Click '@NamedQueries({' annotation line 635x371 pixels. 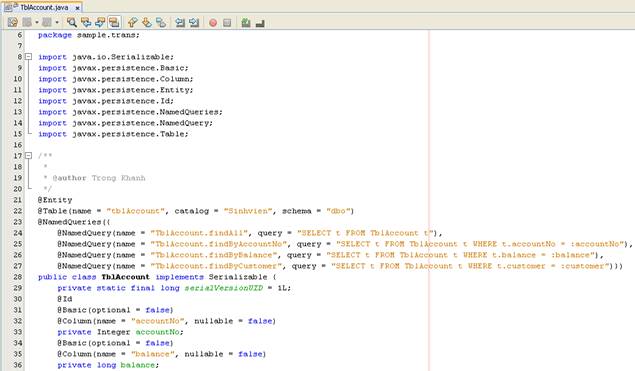pos(74,222)
